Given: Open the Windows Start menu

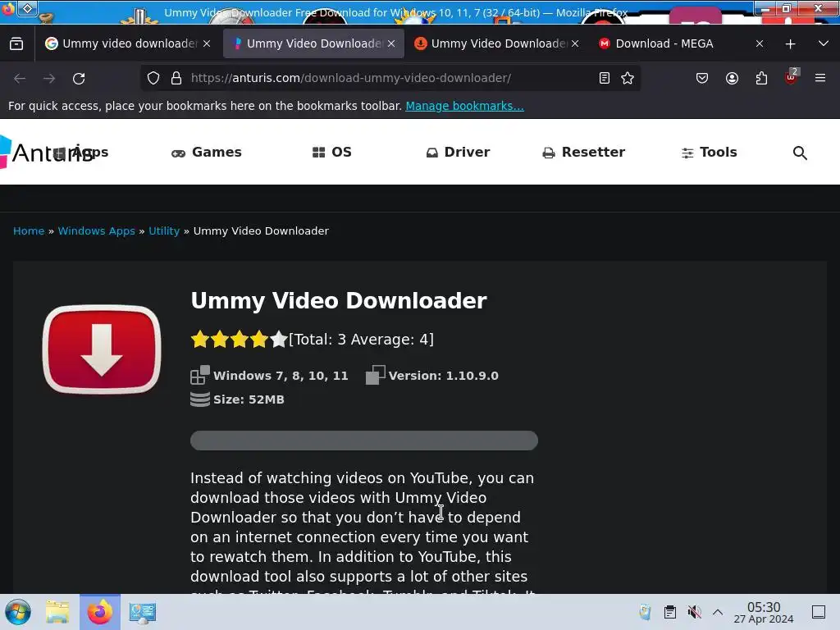Looking at the screenshot, I should click(x=18, y=612).
